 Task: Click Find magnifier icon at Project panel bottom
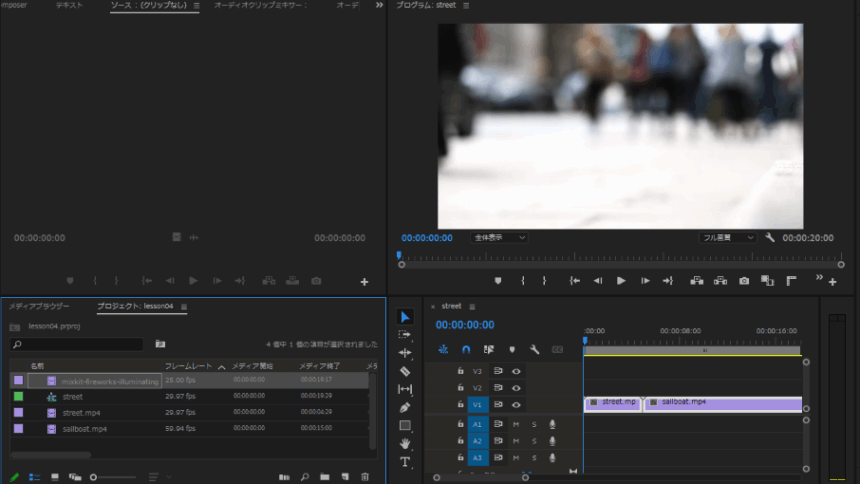[305, 477]
